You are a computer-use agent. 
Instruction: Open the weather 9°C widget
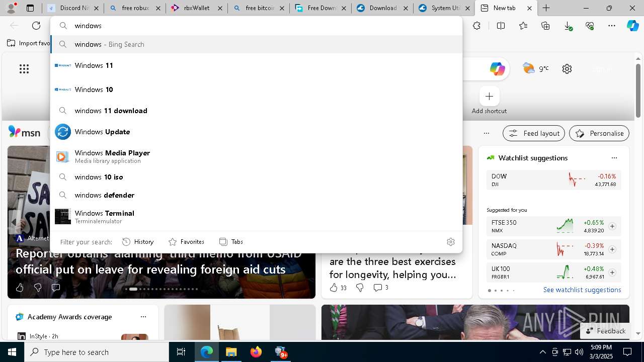pos(536,68)
